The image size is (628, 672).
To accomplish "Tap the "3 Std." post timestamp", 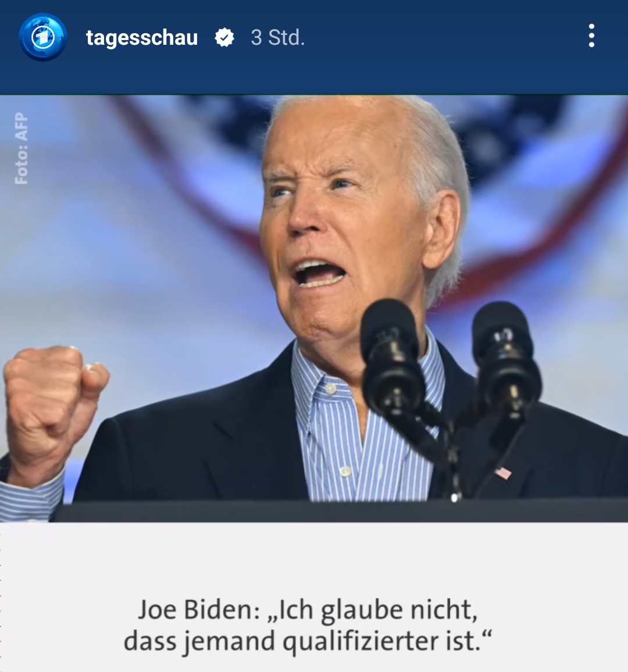I will (x=278, y=38).
